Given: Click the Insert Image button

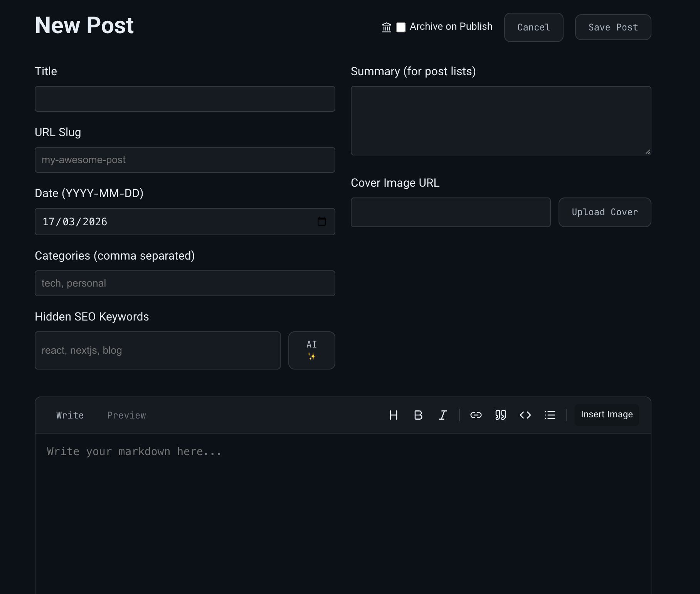Looking at the screenshot, I should point(606,415).
